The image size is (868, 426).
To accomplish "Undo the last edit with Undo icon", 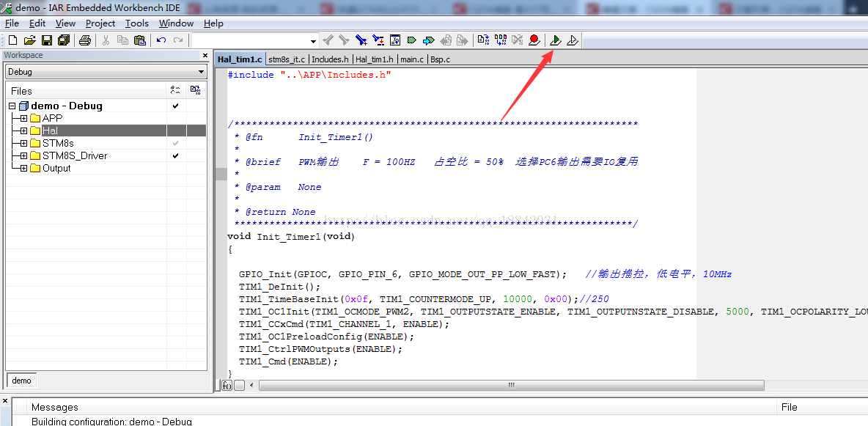I will click(161, 40).
